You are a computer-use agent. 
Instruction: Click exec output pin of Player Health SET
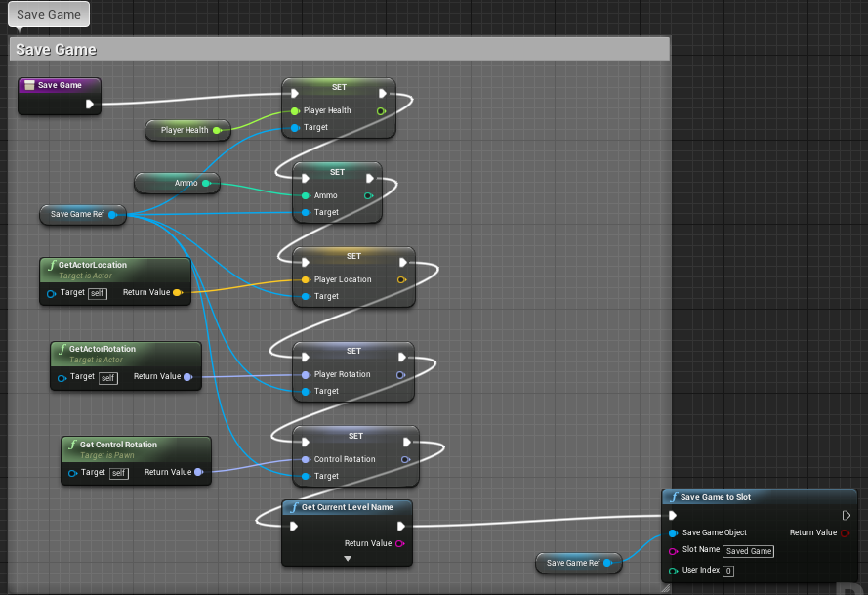pos(383,93)
